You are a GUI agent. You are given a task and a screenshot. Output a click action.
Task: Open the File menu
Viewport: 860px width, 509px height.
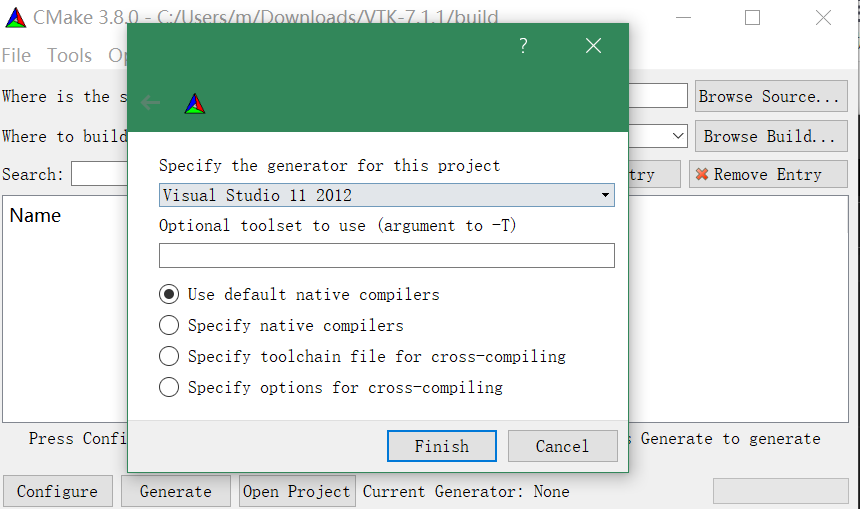pos(17,56)
